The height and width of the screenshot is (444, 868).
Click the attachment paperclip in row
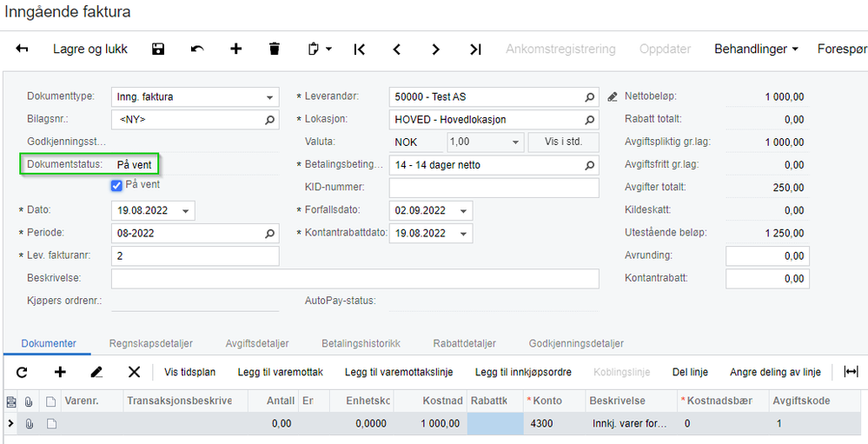point(30,423)
